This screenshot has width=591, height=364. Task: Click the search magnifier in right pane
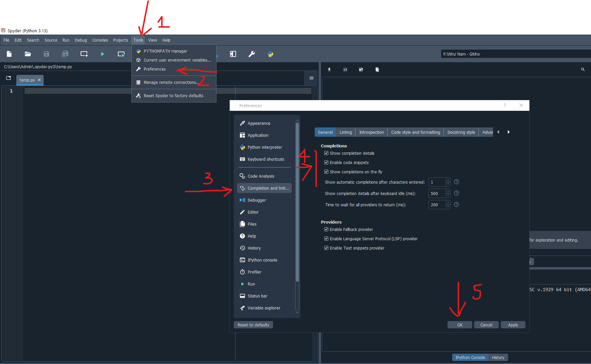583,70
